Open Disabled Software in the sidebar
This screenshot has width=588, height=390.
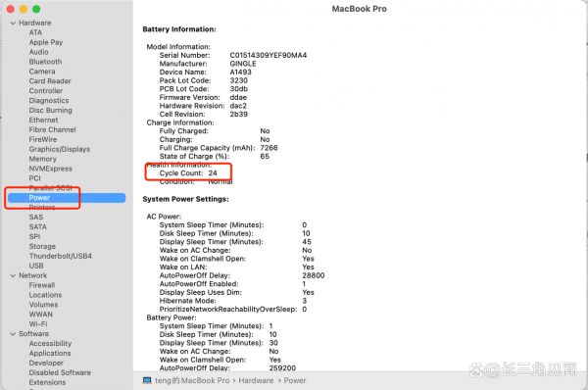(60, 372)
